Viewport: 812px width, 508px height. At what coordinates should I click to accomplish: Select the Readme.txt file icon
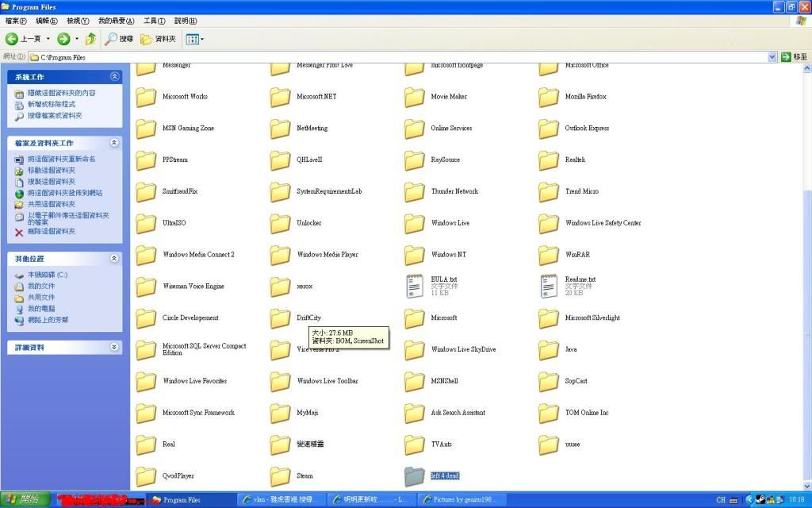550,286
